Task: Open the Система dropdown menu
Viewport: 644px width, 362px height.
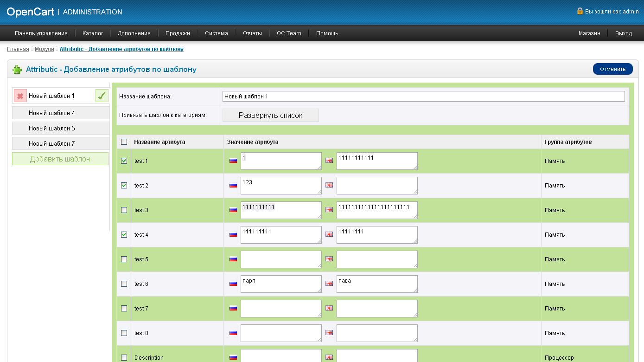Action: coord(217,33)
